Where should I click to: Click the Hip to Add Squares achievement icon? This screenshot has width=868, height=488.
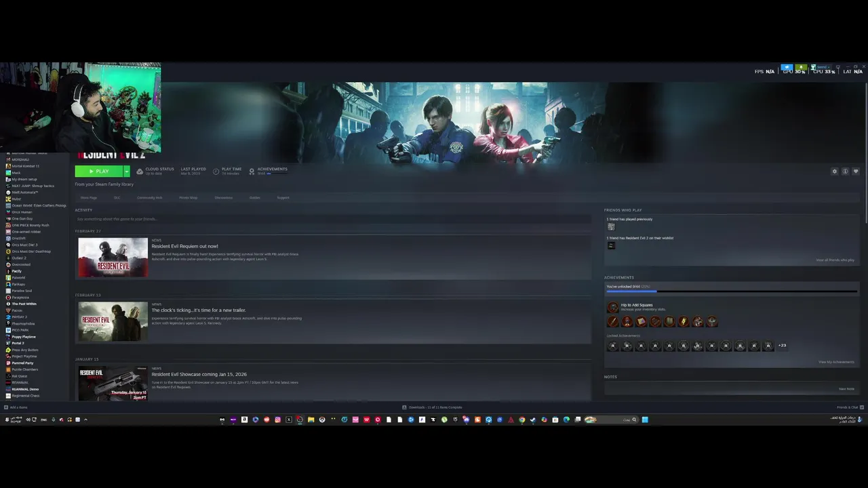(x=612, y=307)
